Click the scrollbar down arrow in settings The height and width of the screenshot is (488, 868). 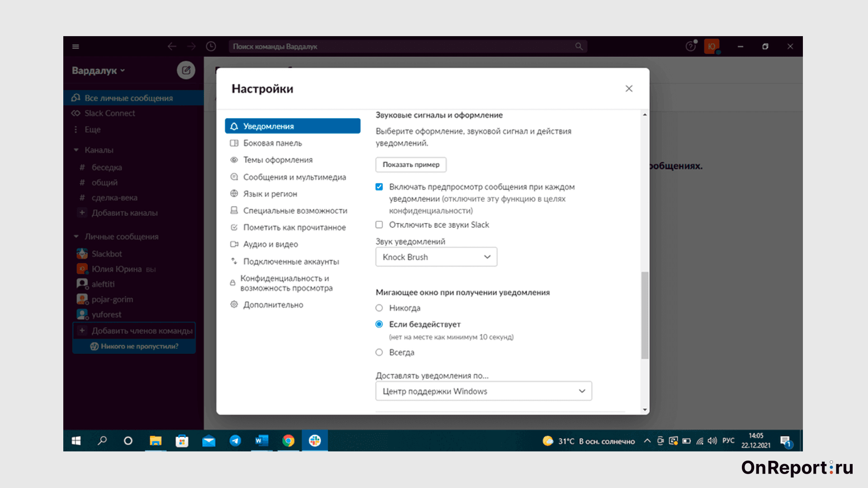pos(645,410)
